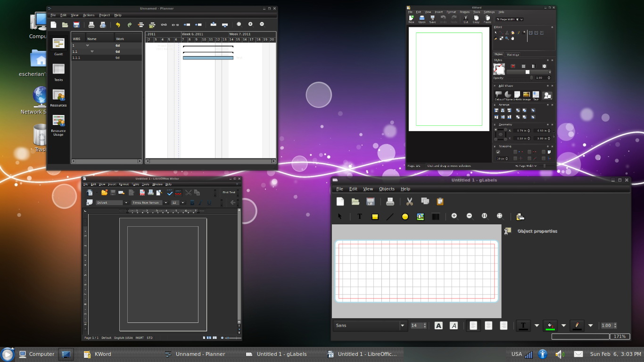Uncheck the Snapping checkbox in KWord
This screenshot has width=644, height=362.
pyautogui.click(x=498, y=152)
